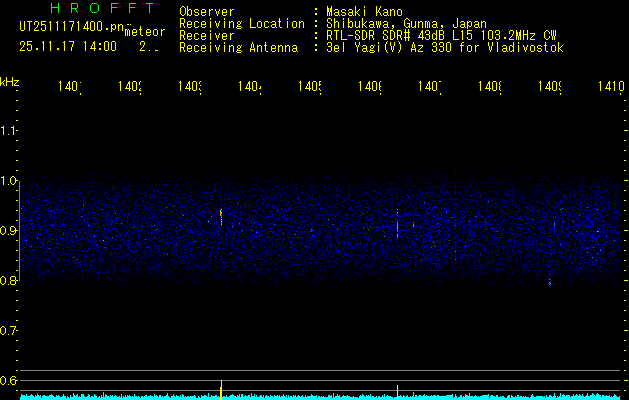Viewport: 629px width, 400px height.
Task: Click the tallest yellow spike in bottom strip
Action: point(220,388)
